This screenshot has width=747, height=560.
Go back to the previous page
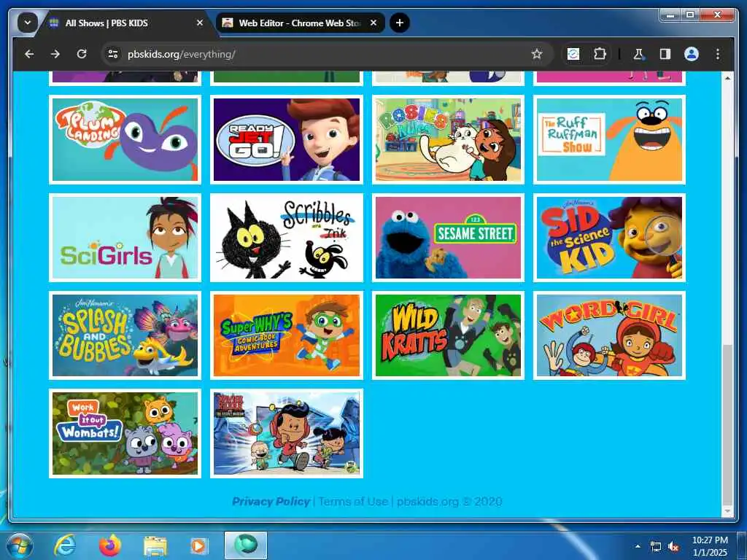[29, 54]
